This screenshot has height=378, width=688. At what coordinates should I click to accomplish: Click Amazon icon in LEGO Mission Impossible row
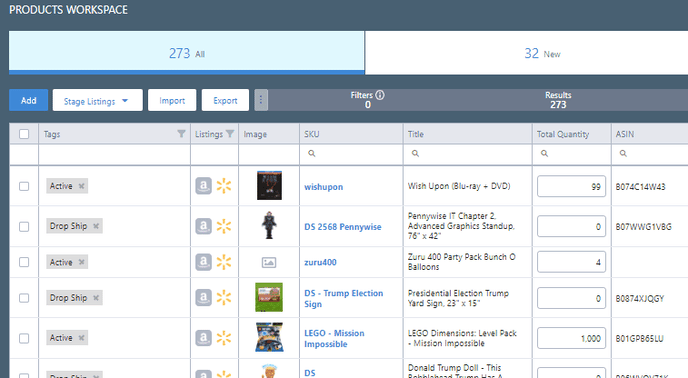pos(203,338)
